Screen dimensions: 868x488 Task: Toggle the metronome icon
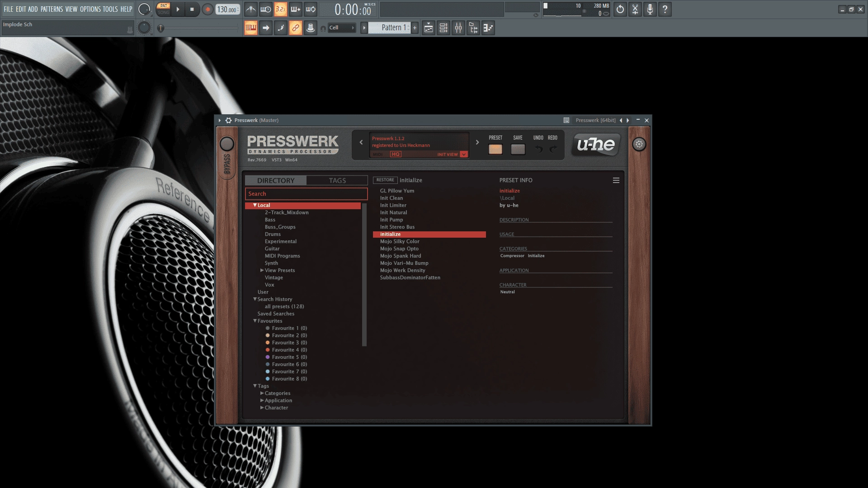[251, 9]
